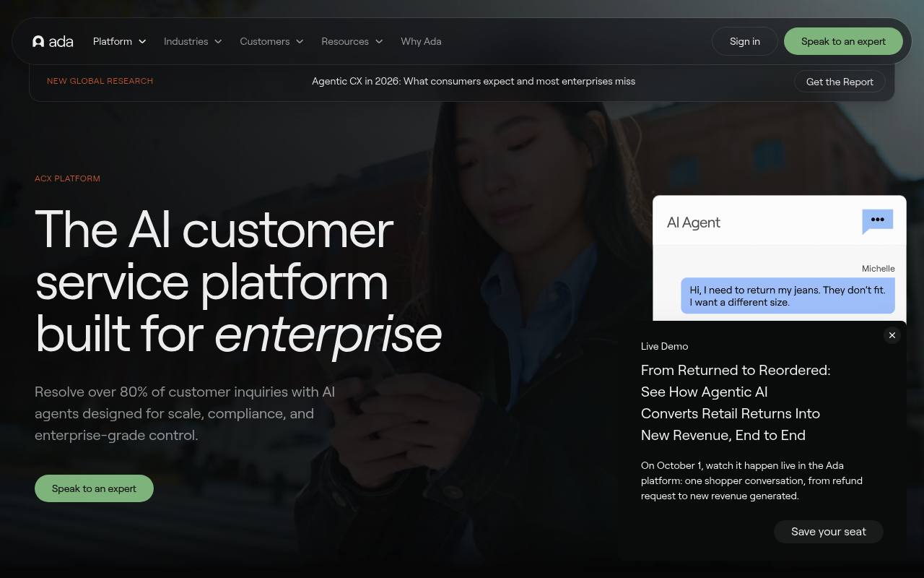Click the hero headline about AI customer service
The height and width of the screenshot is (578, 924).
[238, 281]
